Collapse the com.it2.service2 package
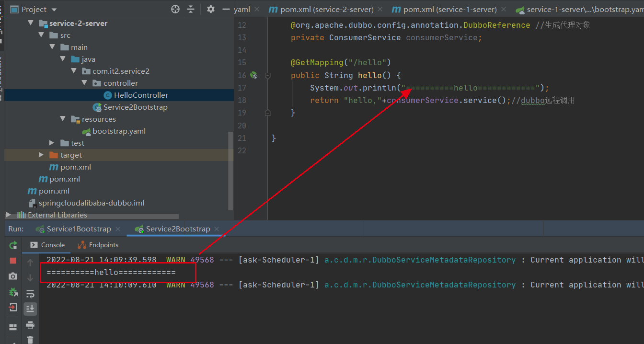Image resolution: width=644 pixels, height=344 pixels. [x=74, y=71]
